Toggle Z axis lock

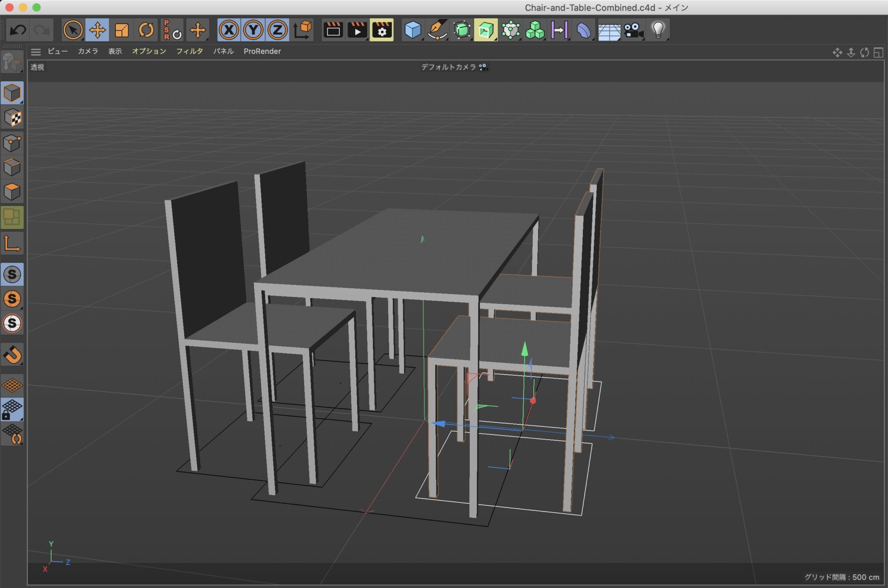tap(277, 30)
